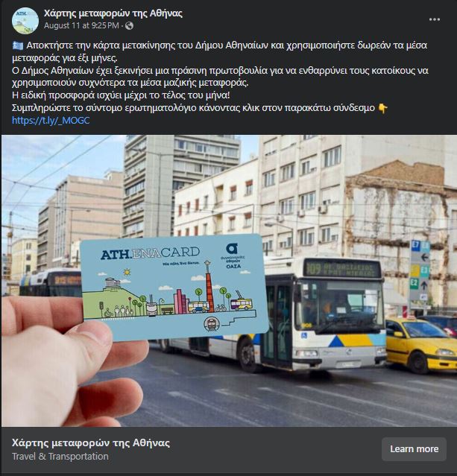Click the yellow taxi in the photo
The image size is (457, 476).
421,344
